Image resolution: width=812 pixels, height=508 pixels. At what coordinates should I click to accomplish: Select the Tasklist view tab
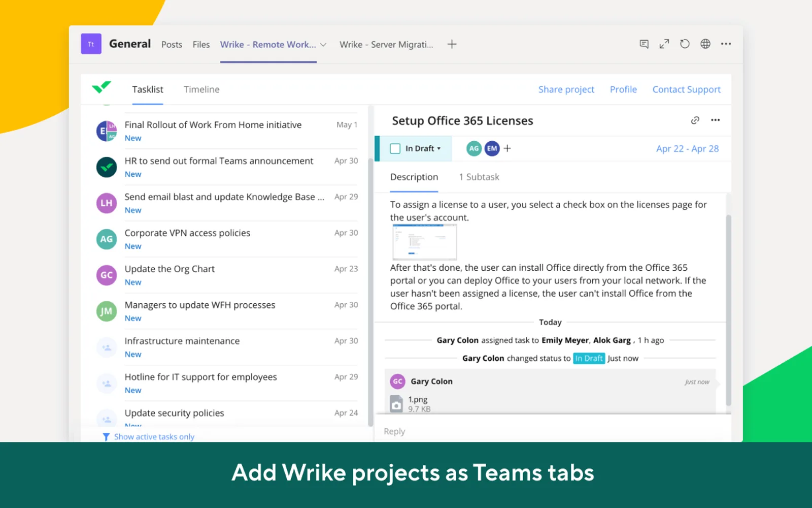point(148,89)
